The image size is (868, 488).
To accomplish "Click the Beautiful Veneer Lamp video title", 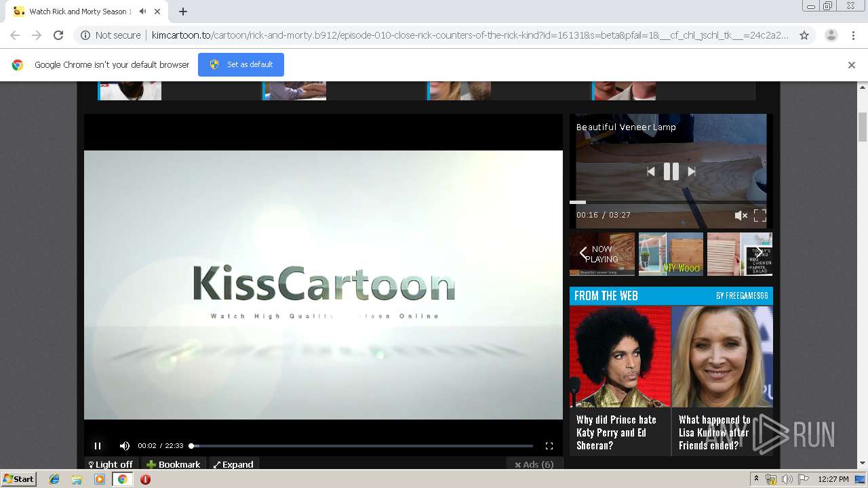I will (626, 127).
